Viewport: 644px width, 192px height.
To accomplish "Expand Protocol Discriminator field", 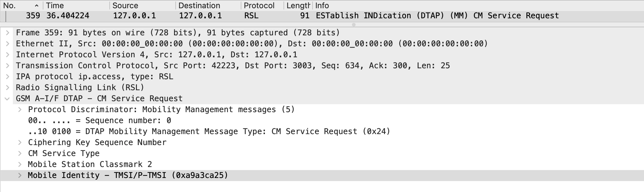I will click(20, 109).
